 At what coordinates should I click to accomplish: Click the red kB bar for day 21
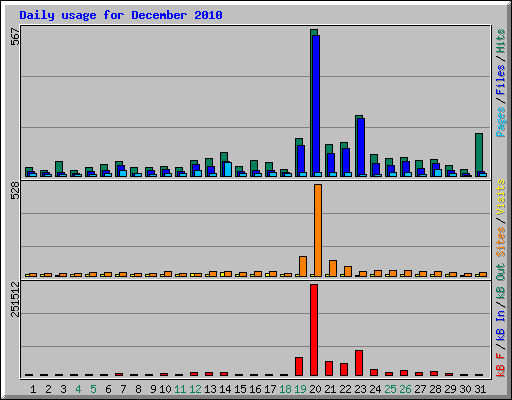pos(329,368)
